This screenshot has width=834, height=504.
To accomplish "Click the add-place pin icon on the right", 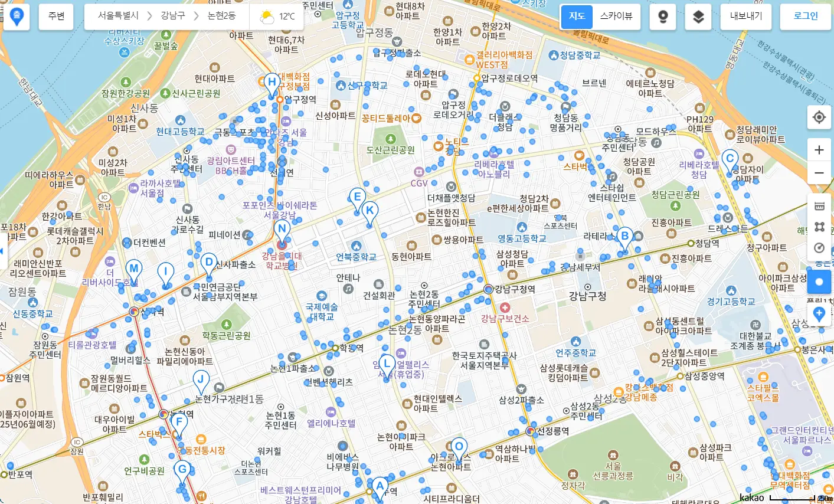I will [819, 315].
